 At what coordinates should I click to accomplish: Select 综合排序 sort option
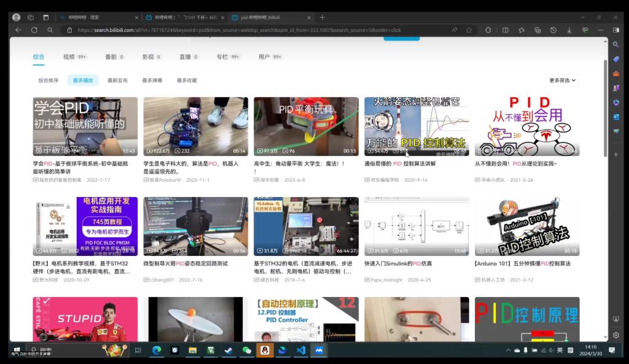click(49, 80)
